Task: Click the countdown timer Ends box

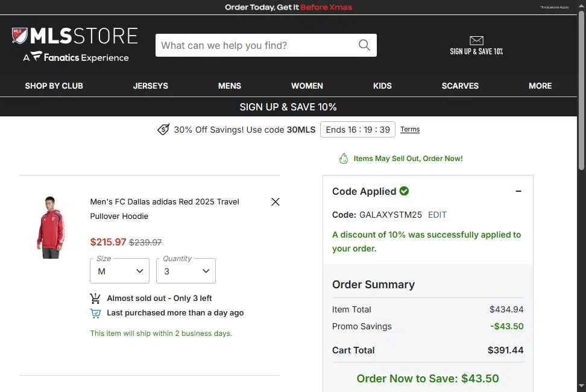Action: coord(358,130)
